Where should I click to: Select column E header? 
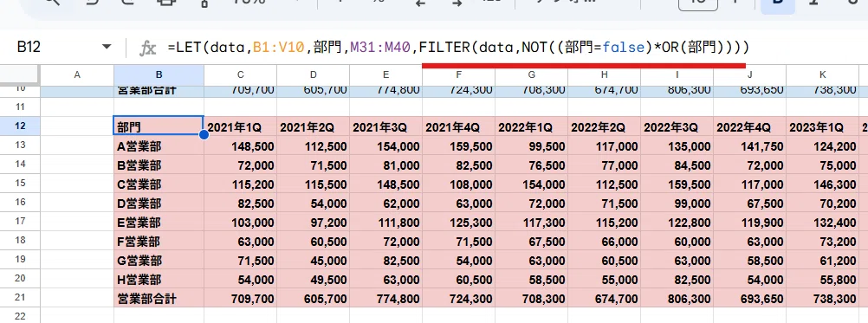(x=385, y=74)
